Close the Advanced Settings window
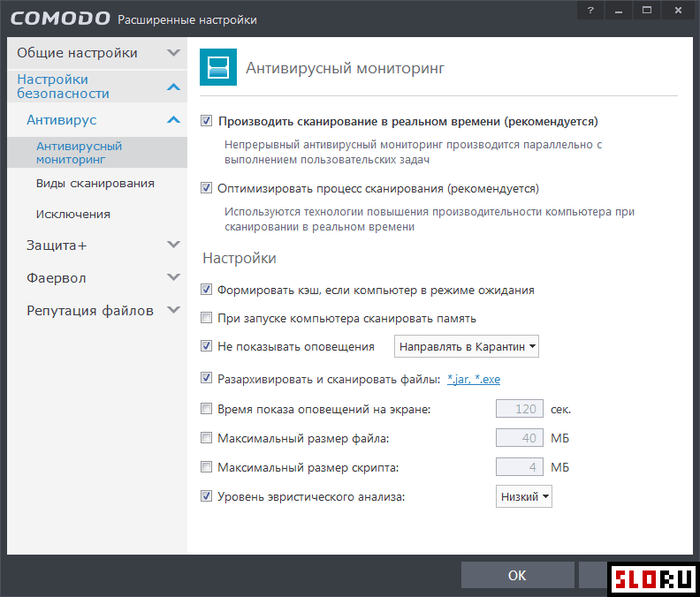 pyautogui.click(x=678, y=11)
